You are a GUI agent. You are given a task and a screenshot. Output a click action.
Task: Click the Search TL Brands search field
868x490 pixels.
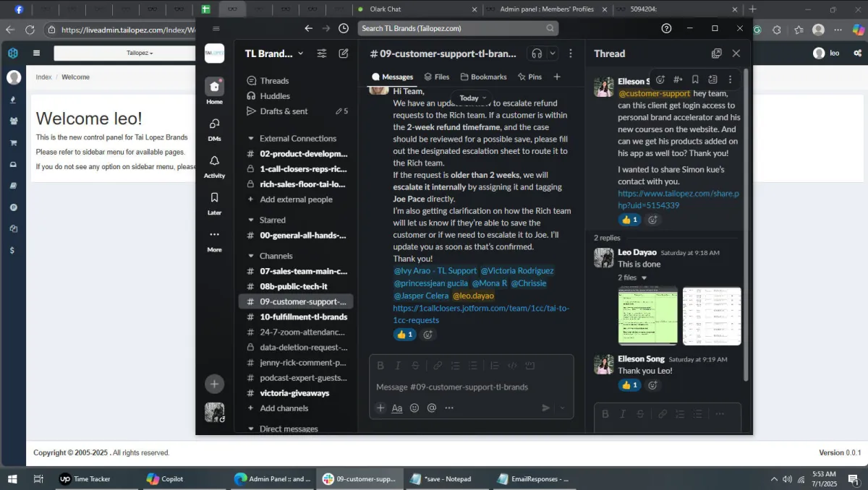pos(459,28)
